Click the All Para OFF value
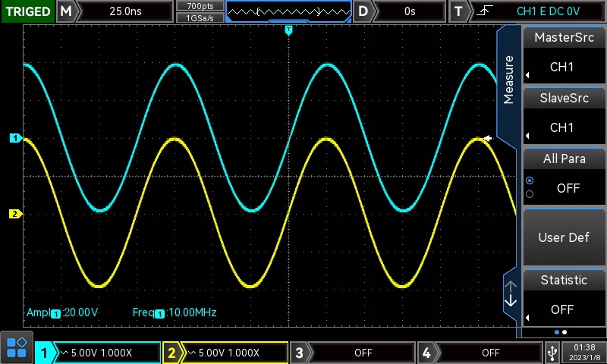 (568, 188)
